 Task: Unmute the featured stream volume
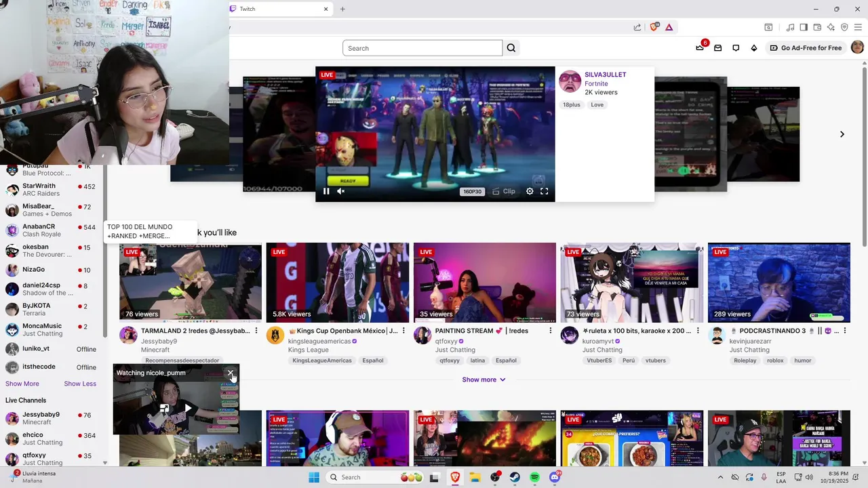click(x=341, y=191)
